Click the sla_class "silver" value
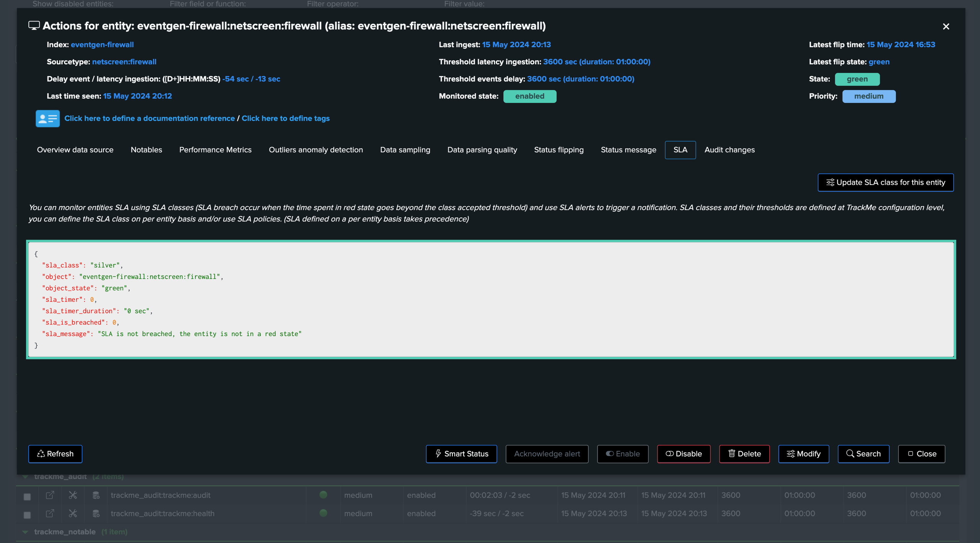 tap(105, 265)
